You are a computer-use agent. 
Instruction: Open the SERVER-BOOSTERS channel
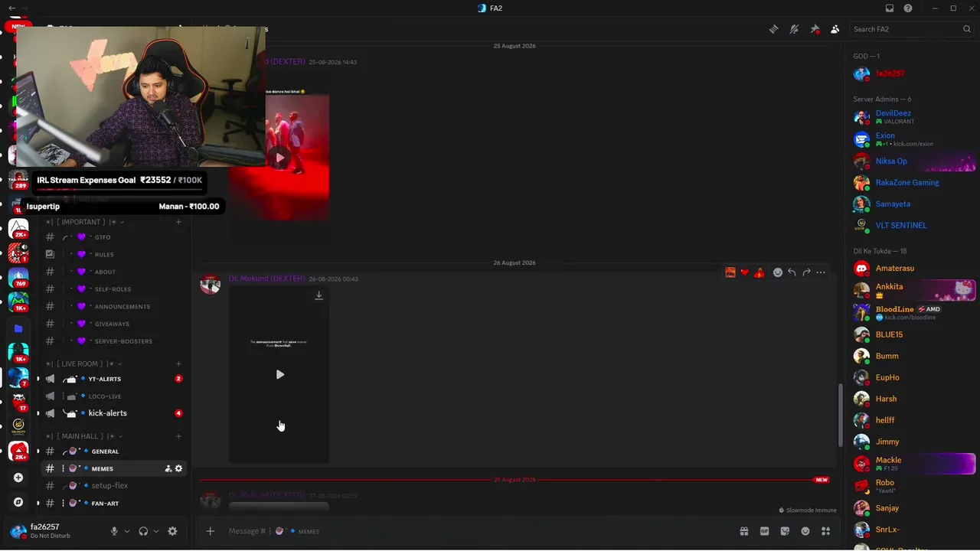[x=113, y=341]
